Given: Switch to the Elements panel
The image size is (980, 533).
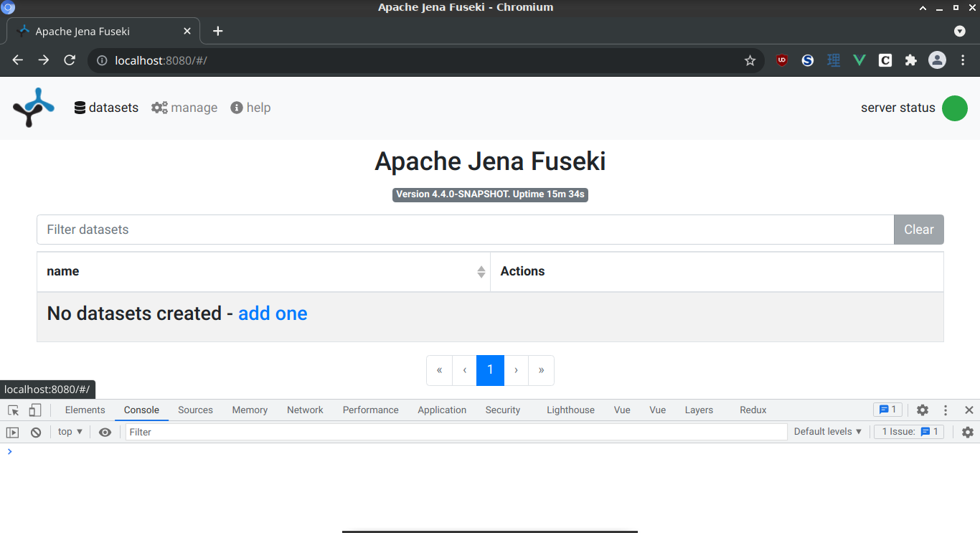Looking at the screenshot, I should coord(85,410).
